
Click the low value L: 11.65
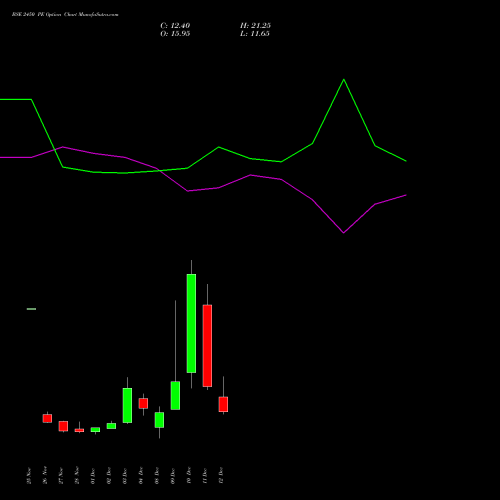click(255, 34)
